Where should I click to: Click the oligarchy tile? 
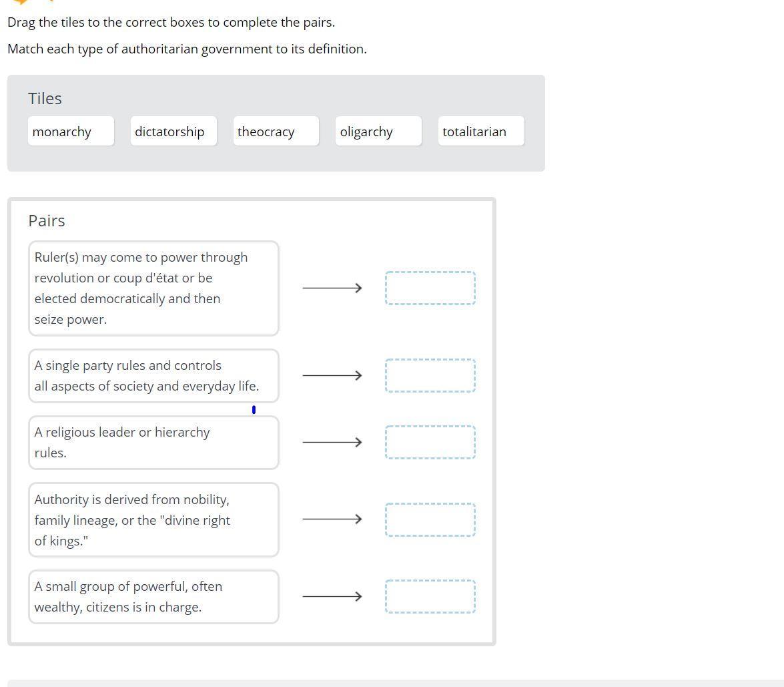point(378,131)
